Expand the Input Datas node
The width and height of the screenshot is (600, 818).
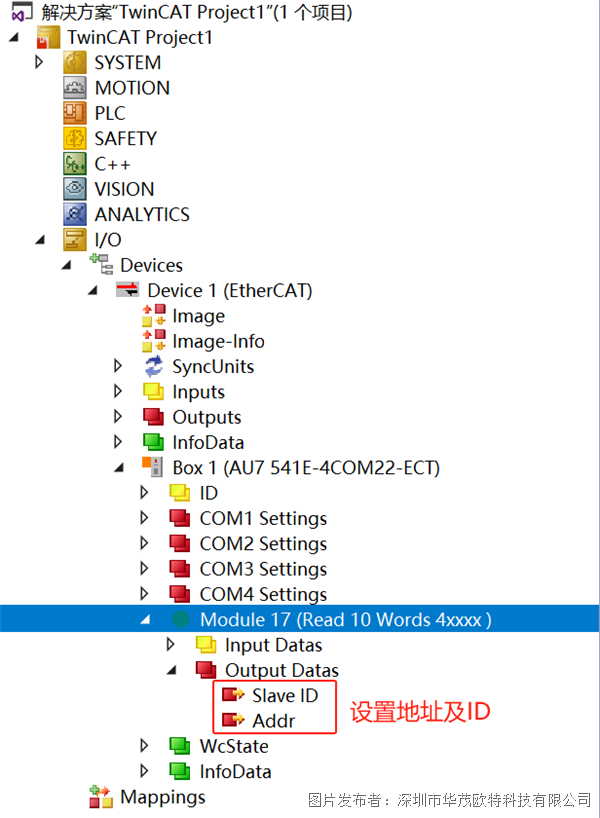click(171, 645)
